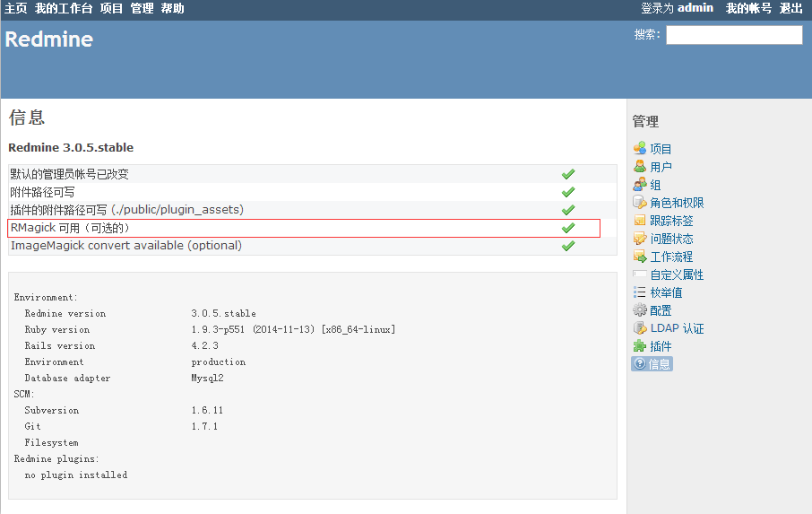
Task: Click the 角色和权限 icon in the sidebar
Action: (x=640, y=202)
